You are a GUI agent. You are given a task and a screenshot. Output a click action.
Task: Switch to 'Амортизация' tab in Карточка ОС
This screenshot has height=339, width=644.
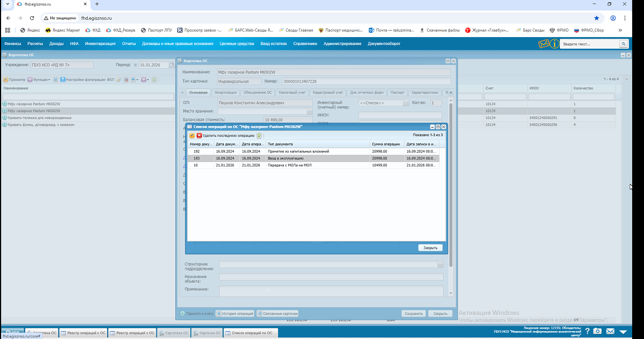pos(226,92)
